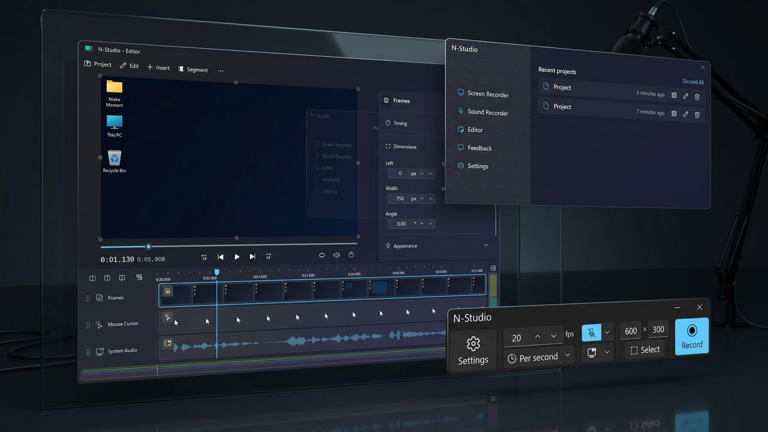The image size is (768, 432).
Task: Click the Settings gear in recorder window
Action: pyautogui.click(x=473, y=350)
